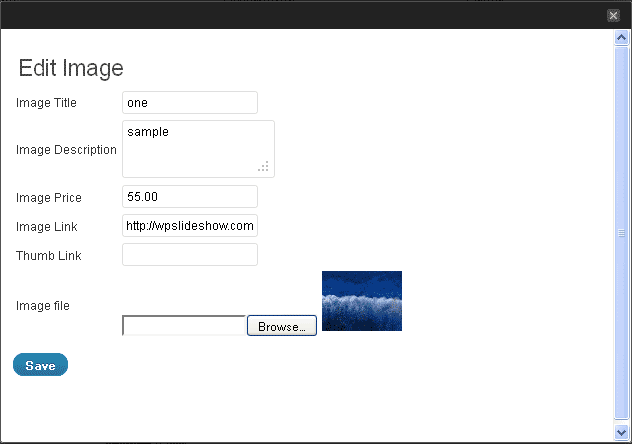The height and width of the screenshot is (444, 632).
Task: Click the Image Link URL field
Action: click(x=190, y=226)
